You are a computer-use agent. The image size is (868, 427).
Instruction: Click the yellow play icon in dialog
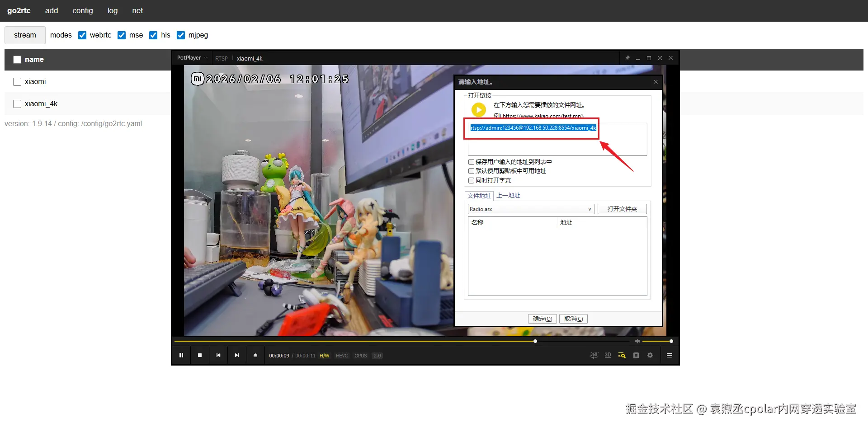(478, 110)
